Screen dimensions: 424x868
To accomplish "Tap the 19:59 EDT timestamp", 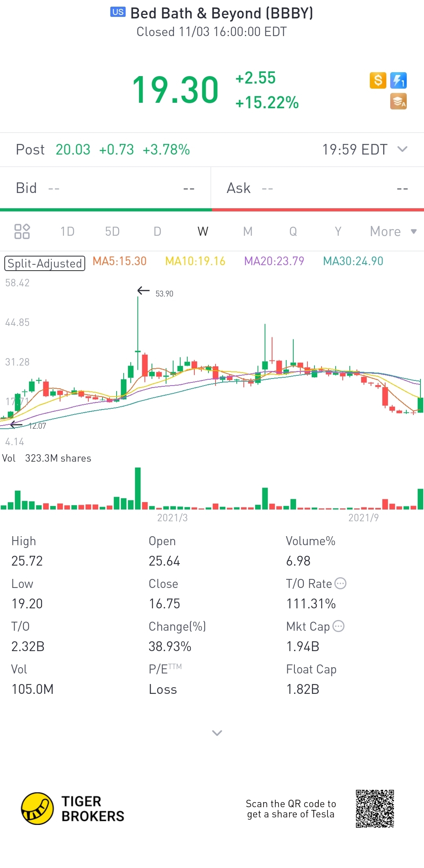I will click(x=355, y=149).
